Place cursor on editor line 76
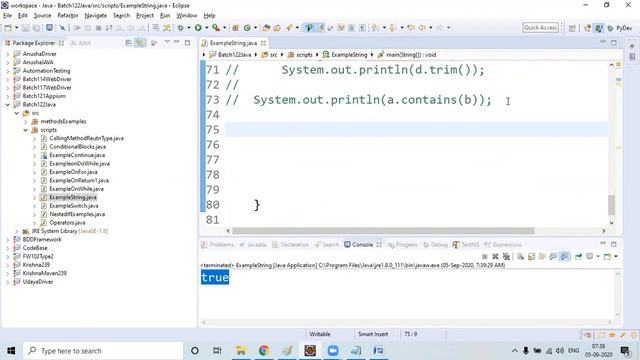This screenshot has width=640, height=360. pyautogui.click(x=416, y=145)
